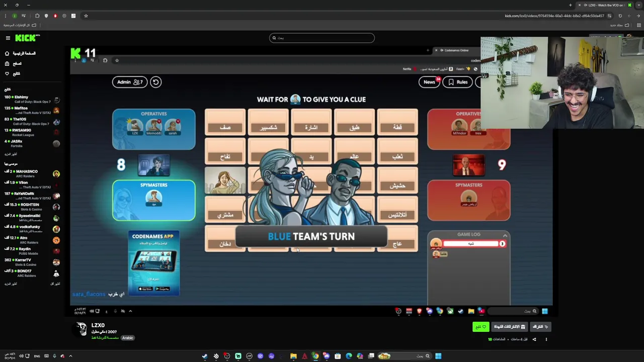The width and height of the screenshot is (644, 362).
Task: Select BOND17 ARC Raiders channel
Action: 32,273
